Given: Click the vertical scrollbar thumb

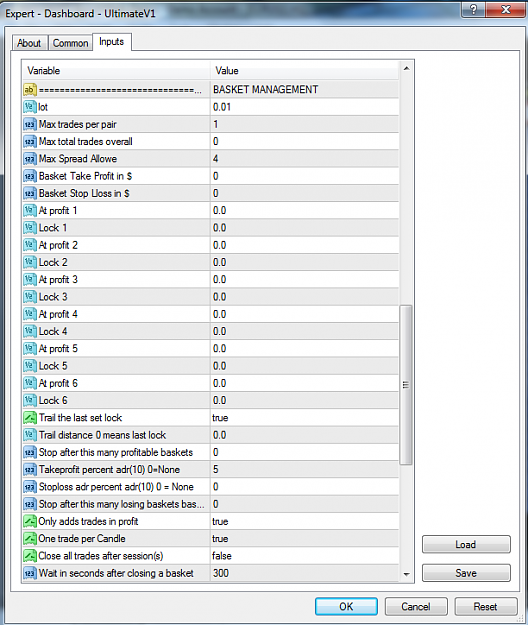Looking at the screenshot, I should 406,385.
